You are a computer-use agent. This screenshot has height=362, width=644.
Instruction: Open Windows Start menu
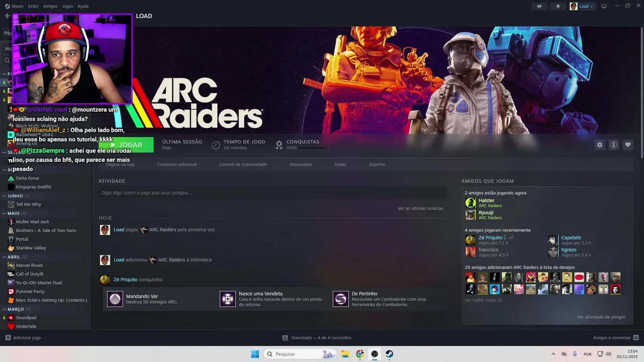255,354
